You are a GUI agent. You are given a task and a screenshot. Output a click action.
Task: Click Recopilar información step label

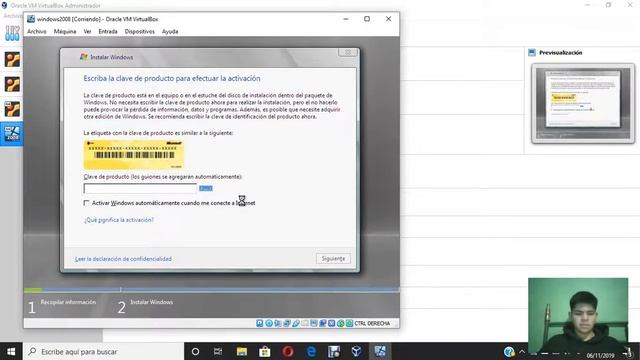tap(68, 302)
